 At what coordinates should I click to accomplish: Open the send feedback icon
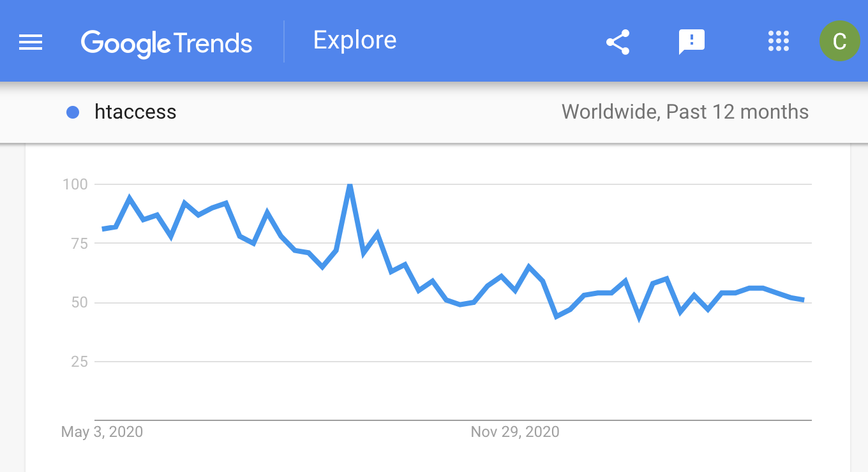coord(691,42)
